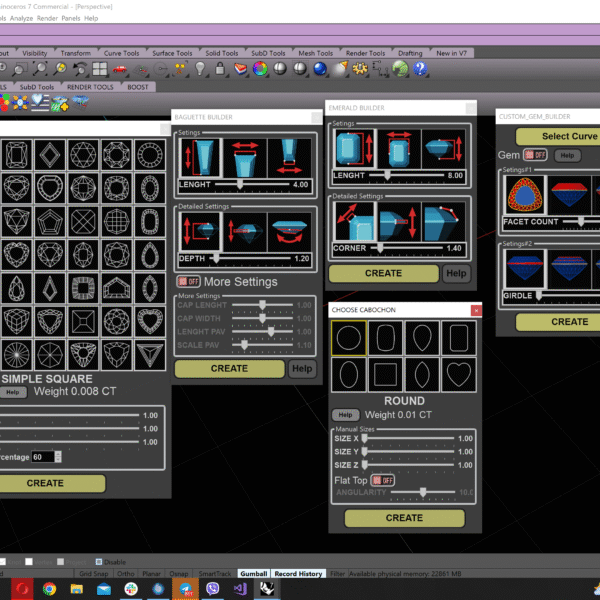This screenshot has height=600, width=600.
Task: Click the Custom Gem GIRDLE slider handle
Action: point(539,295)
